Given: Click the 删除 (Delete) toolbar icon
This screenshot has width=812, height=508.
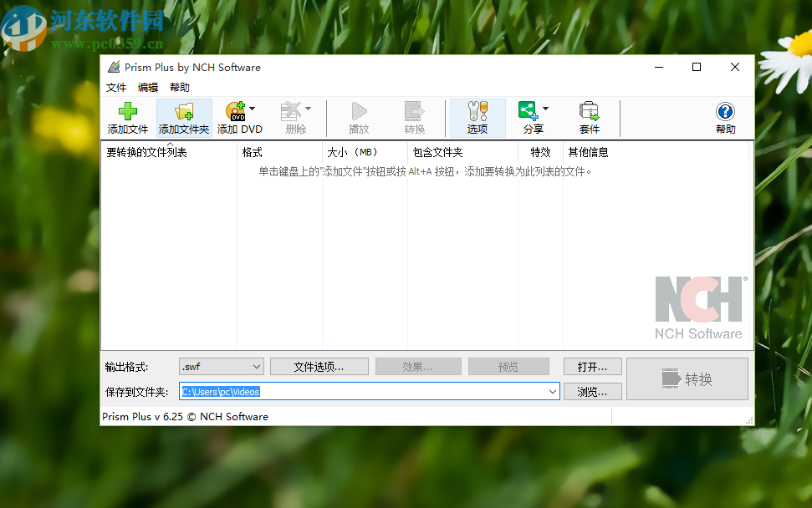Looking at the screenshot, I should click(291, 117).
